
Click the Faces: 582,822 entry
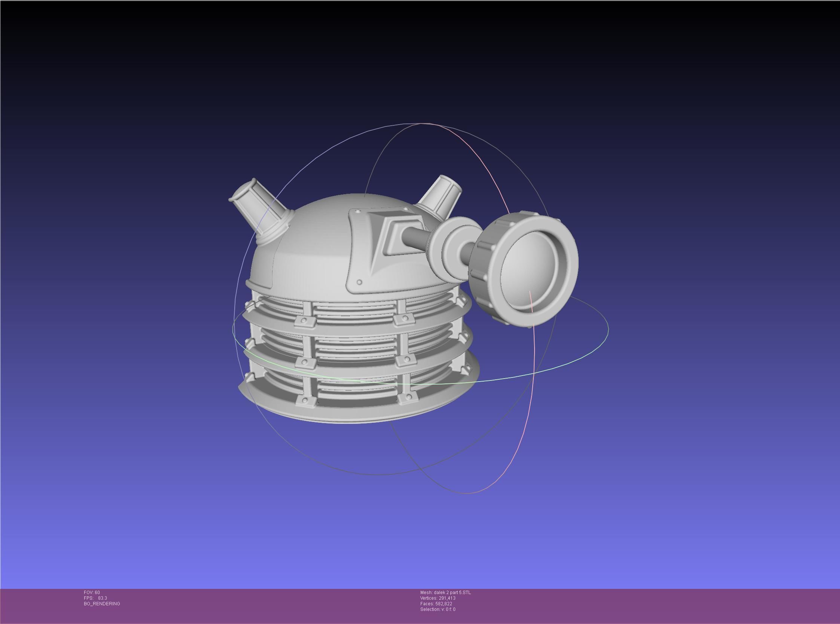point(436,603)
